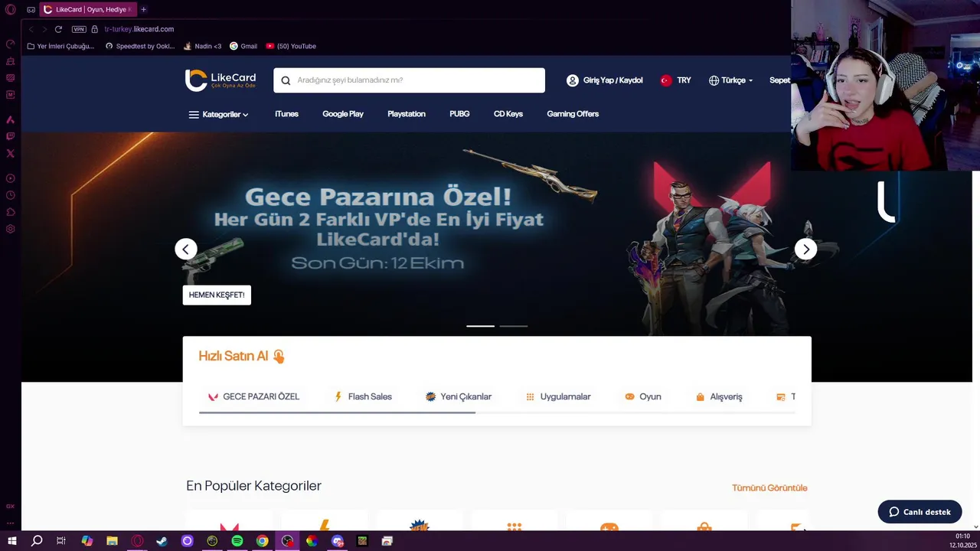The height and width of the screenshot is (551, 980).
Task: Toggle the VPN badge in address bar
Action: point(79,29)
